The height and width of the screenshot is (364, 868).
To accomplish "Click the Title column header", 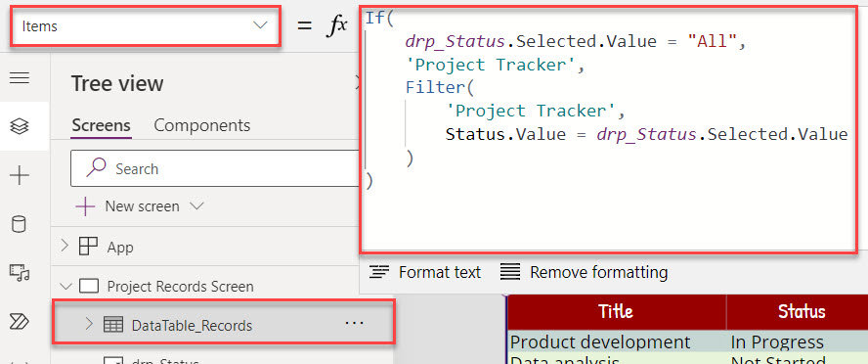I will click(616, 312).
